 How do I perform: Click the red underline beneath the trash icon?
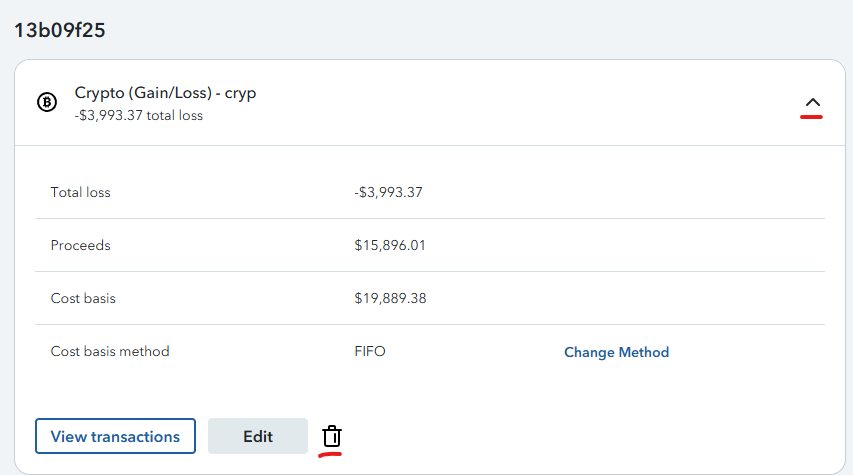330,454
